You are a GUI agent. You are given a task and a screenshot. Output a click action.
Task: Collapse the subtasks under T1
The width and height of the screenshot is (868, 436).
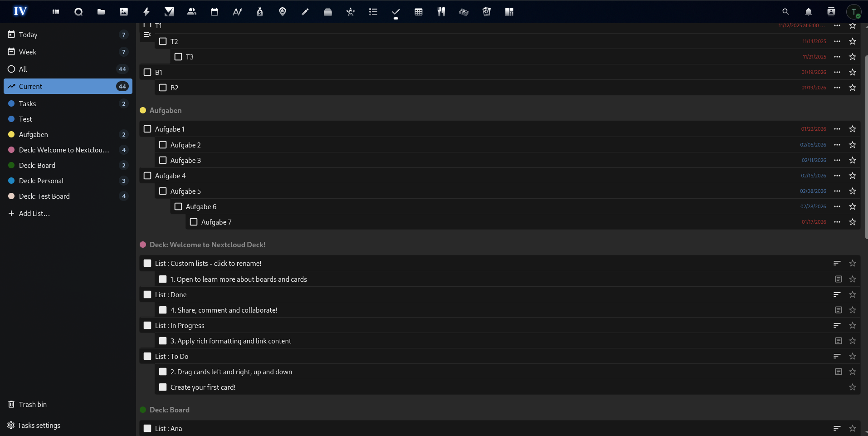click(x=146, y=34)
